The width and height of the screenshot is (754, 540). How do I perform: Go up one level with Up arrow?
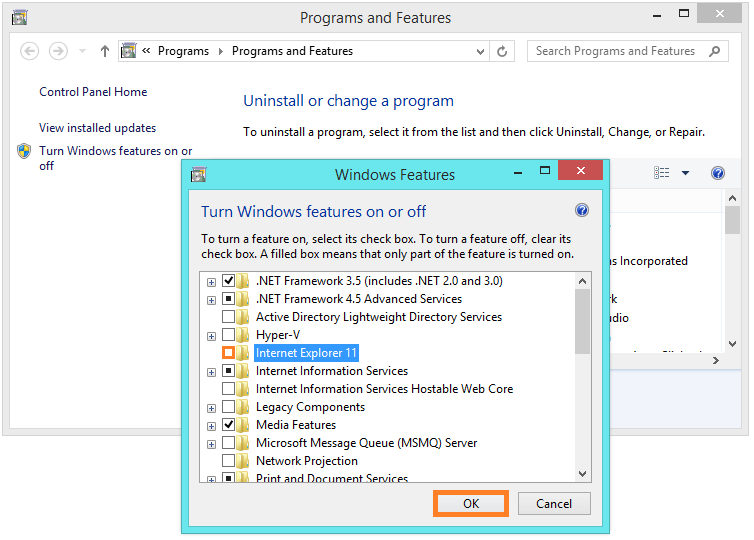[x=105, y=51]
